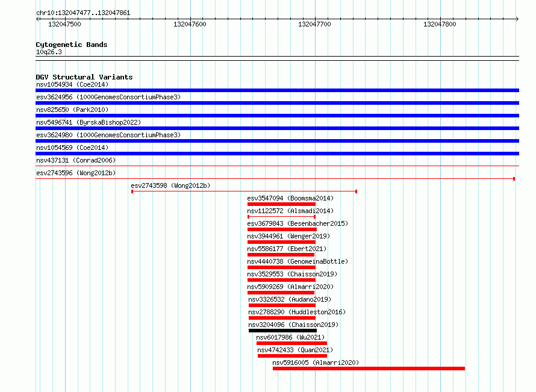Click the red line under esv2743598 (Wong2012b)

[245, 191]
